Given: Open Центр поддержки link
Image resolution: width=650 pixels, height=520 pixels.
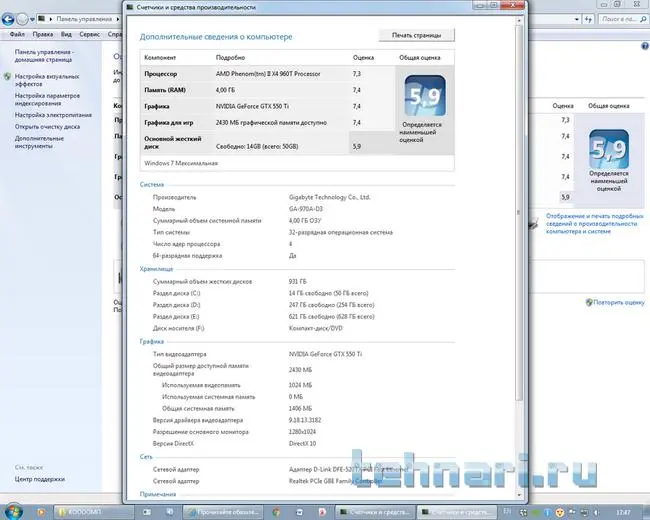Looking at the screenshot, I should point(38,479).
